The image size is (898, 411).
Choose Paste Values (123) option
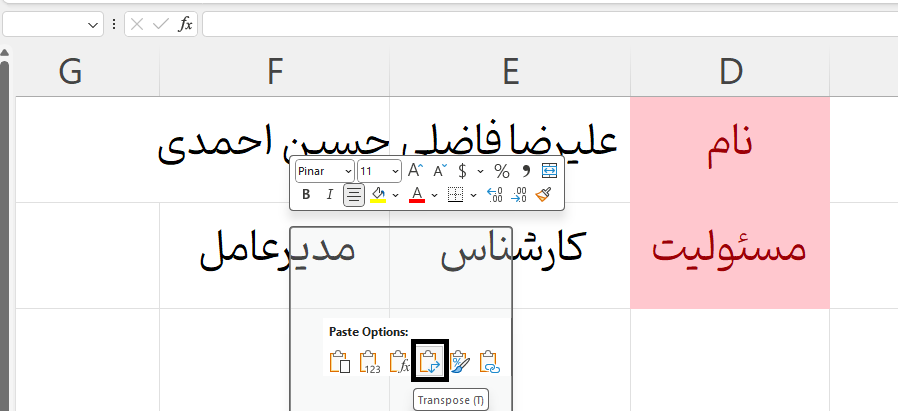point(369,361)
